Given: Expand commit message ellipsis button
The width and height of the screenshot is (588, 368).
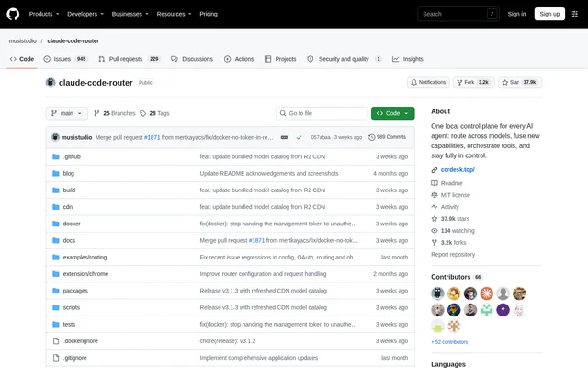Looking at the screenshot, I should point(284,137).
